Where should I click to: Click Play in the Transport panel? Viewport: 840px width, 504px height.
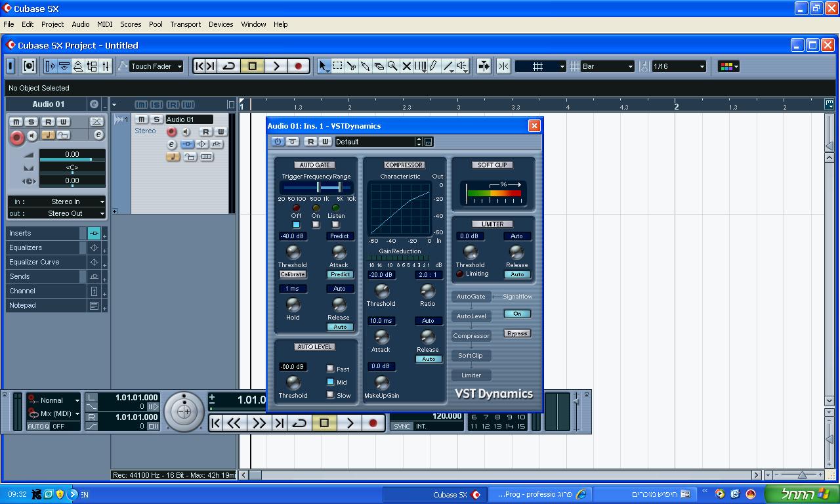(350, 423)
